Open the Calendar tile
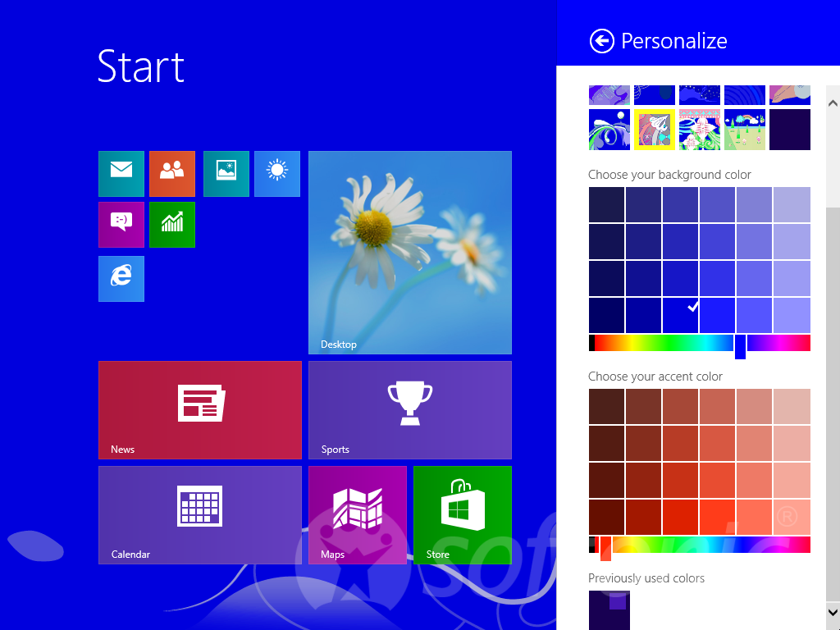 [199, 514]
